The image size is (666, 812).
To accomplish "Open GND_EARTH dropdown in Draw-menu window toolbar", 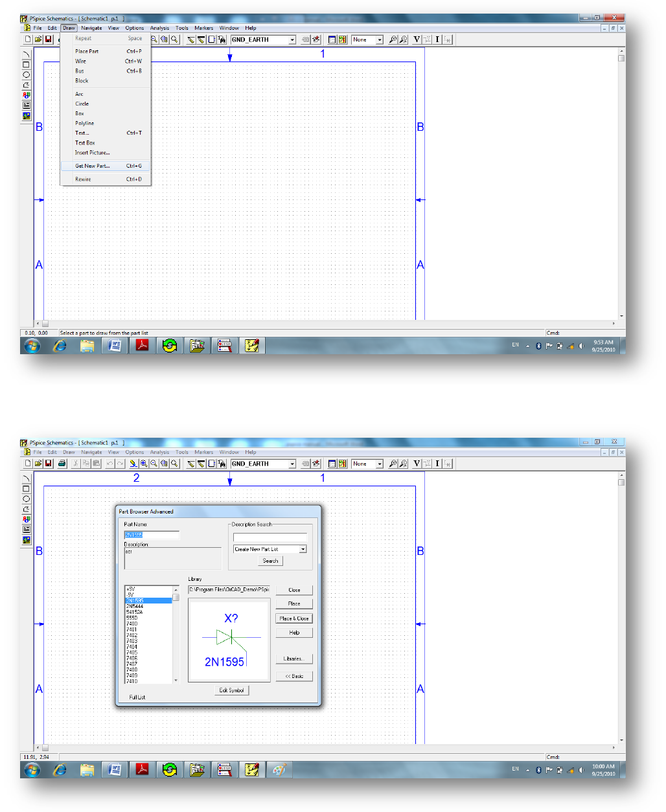I will [292, 39].
